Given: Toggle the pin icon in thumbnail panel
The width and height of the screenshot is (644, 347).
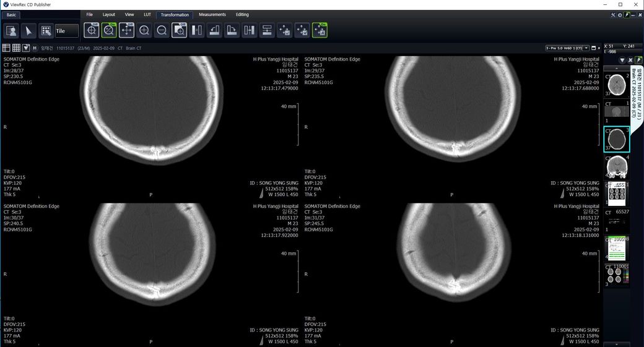Looking at the screenshot, I should click(x=638, y=60).
